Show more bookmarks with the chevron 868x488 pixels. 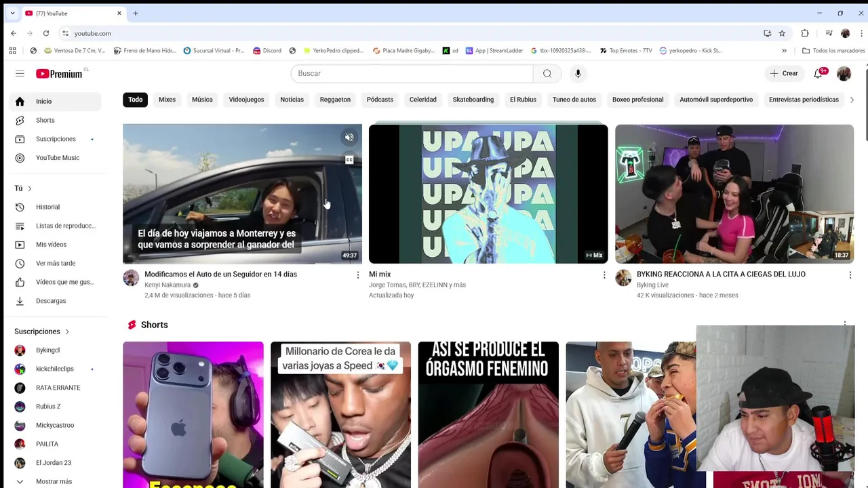click(x=784, y=50)
